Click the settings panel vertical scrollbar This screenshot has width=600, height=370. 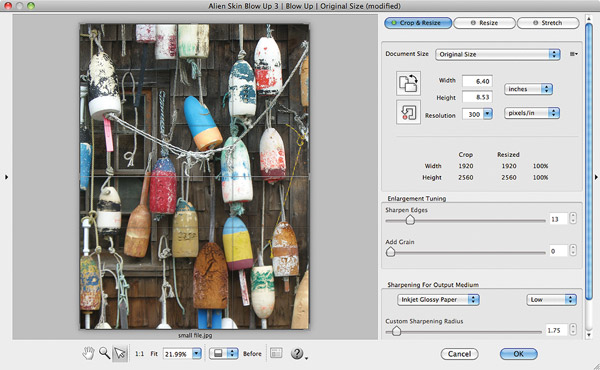click(x=589, y=161)
